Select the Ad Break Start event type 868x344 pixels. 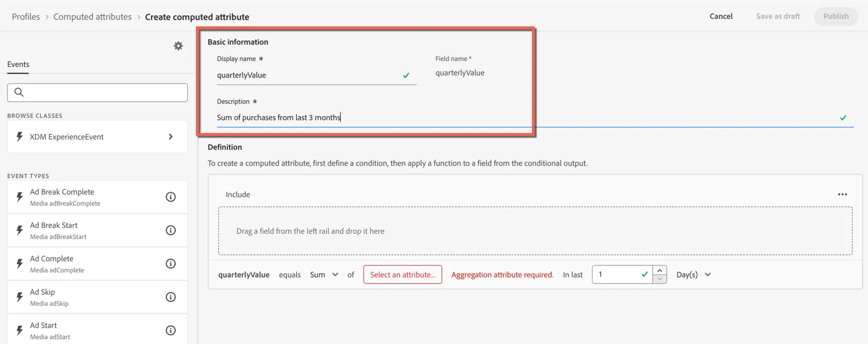coord(97,230)
